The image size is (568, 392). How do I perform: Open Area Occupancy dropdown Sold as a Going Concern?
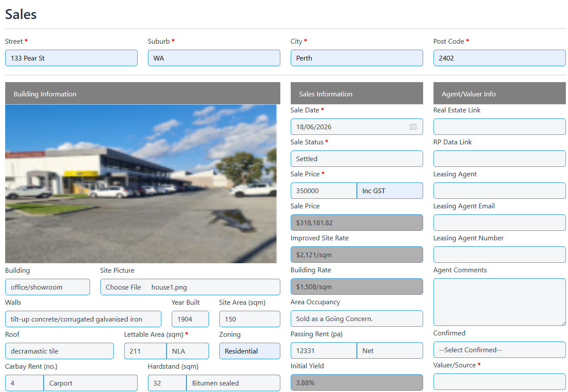[x=357, y=319]
